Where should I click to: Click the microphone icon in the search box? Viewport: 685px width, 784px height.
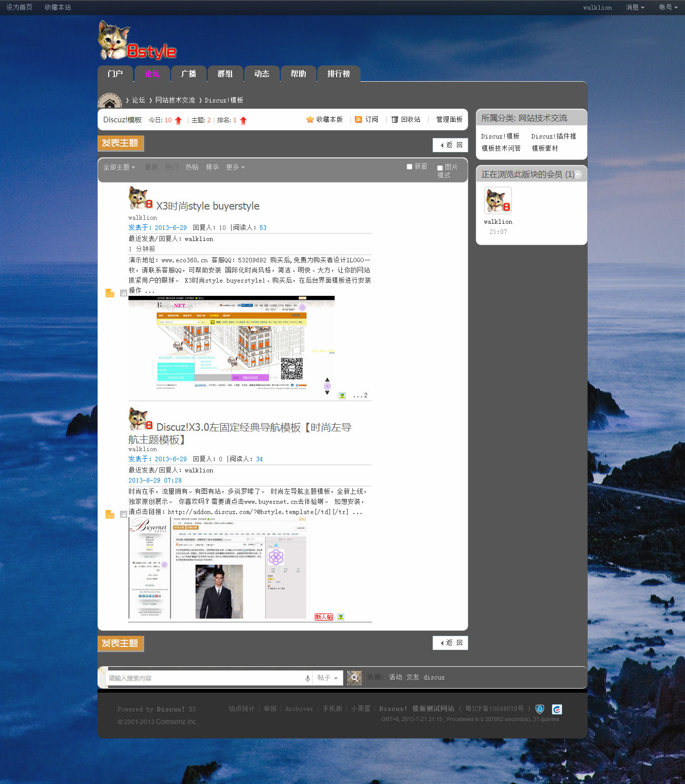pyautogui.click(x=308, y=678)
